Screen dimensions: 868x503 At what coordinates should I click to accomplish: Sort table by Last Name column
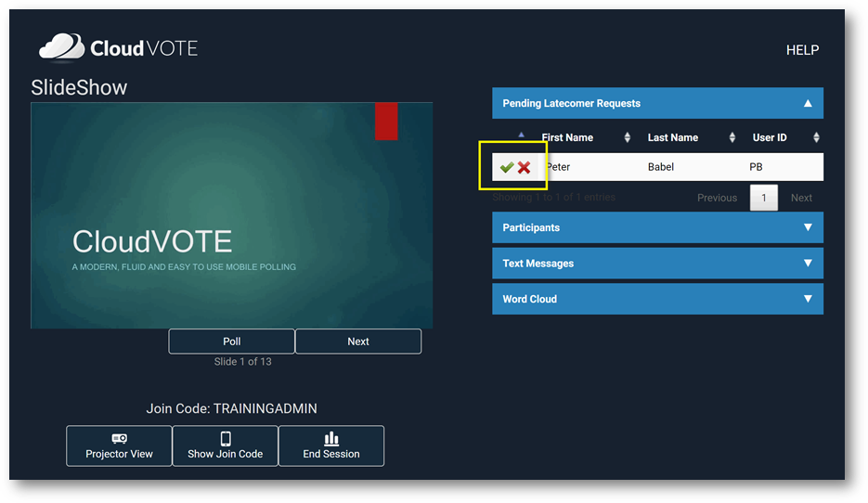(692, 137)
